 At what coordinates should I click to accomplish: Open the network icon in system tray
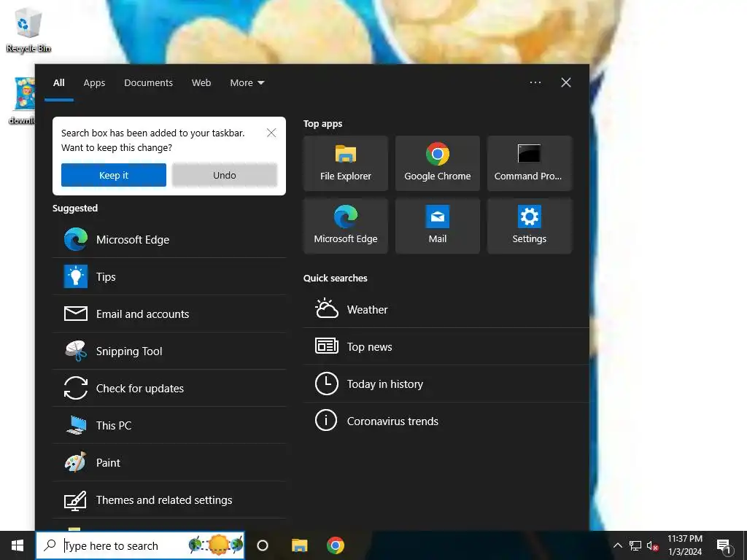click(635, 545)
